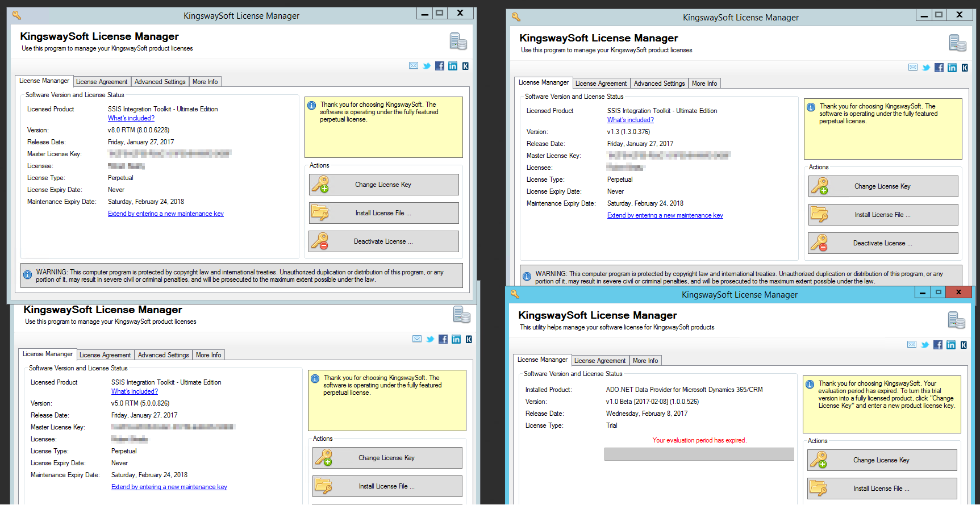Click the email icon in the v1.3 window
This screenshot has height=505, width=980.
point(913,68)
